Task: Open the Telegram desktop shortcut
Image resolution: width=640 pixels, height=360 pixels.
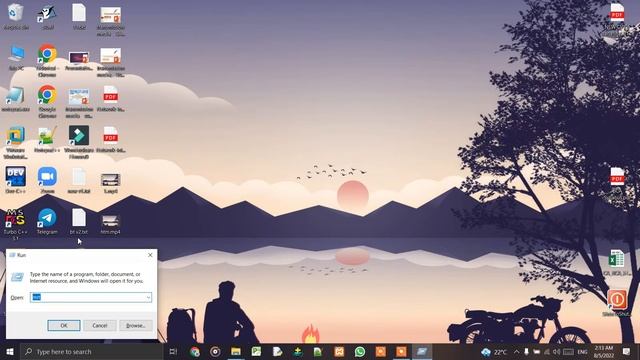Action: [47, 221]
